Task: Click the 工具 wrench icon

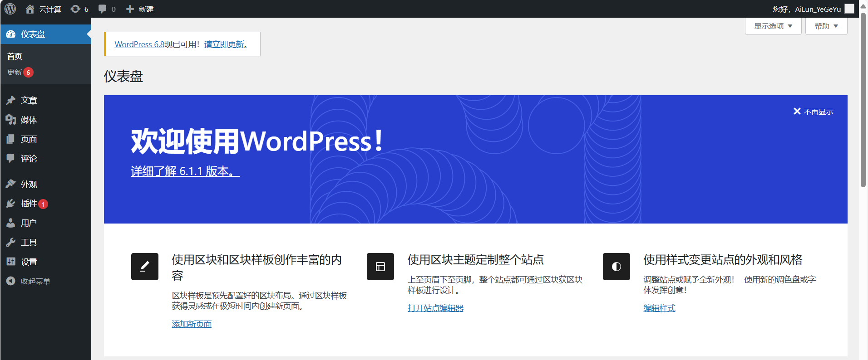Action: tap(11, 242)
